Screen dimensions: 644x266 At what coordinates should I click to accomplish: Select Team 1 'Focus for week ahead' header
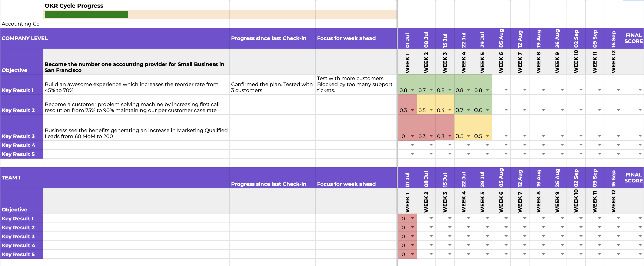(356, 178)
